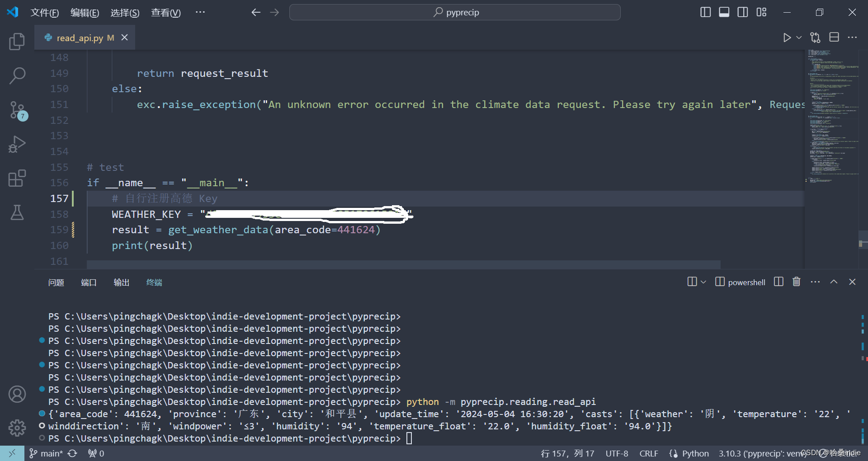Image resolution: width=868 pixels, height=461 pixels.
Task: Split the terminal panel
Action: tap(778, 282)
